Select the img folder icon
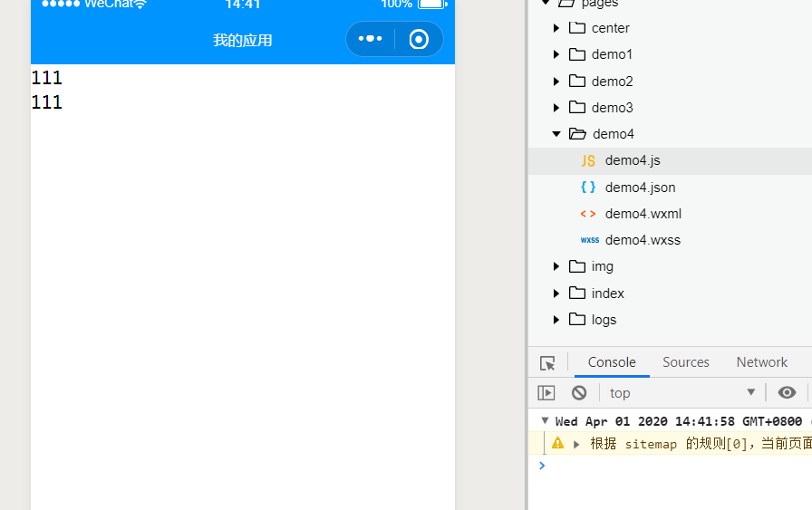The width and height of the screenshot is (812, 510). click(577, 266)
